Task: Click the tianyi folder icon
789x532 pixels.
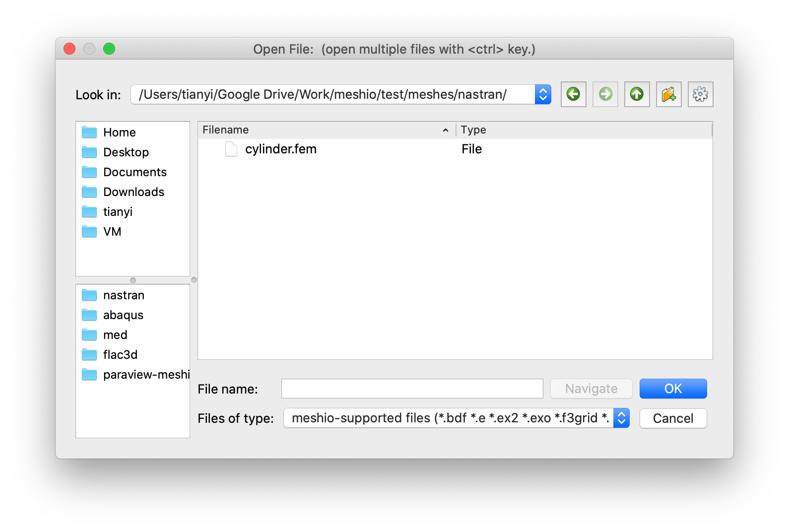Action: 89,211
